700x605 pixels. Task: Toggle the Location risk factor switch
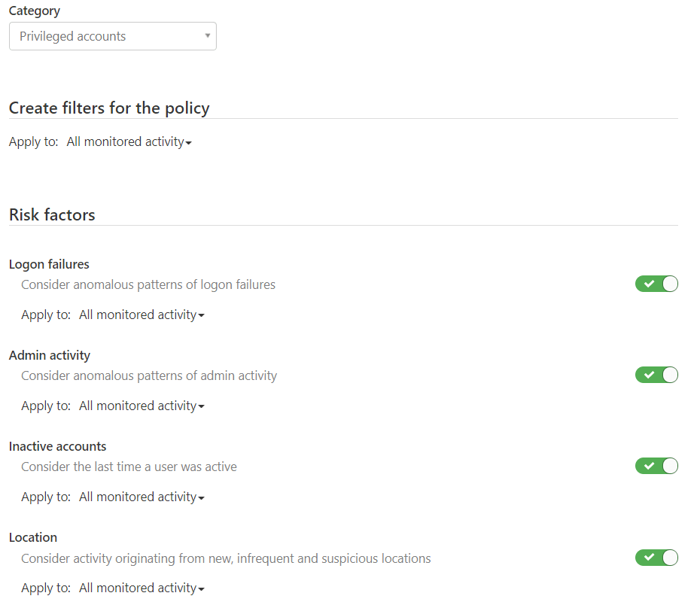pos(656,558)
